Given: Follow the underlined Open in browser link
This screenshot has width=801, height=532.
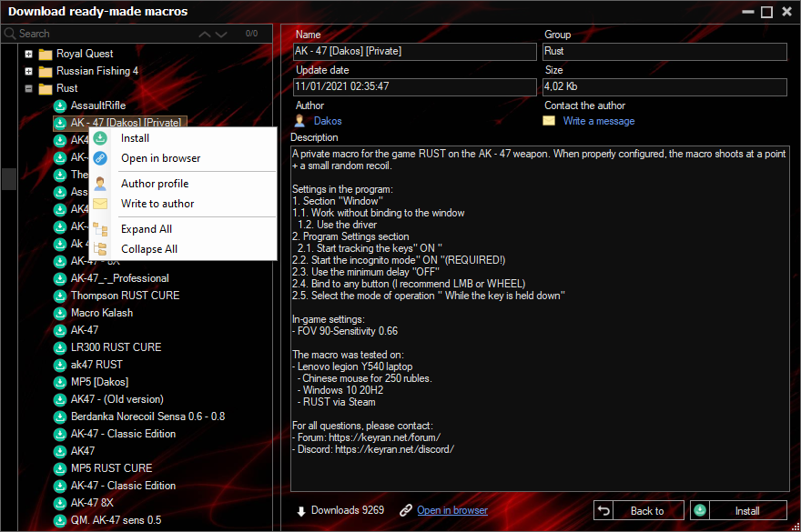Looking at the screenshot, I should 452,510.
